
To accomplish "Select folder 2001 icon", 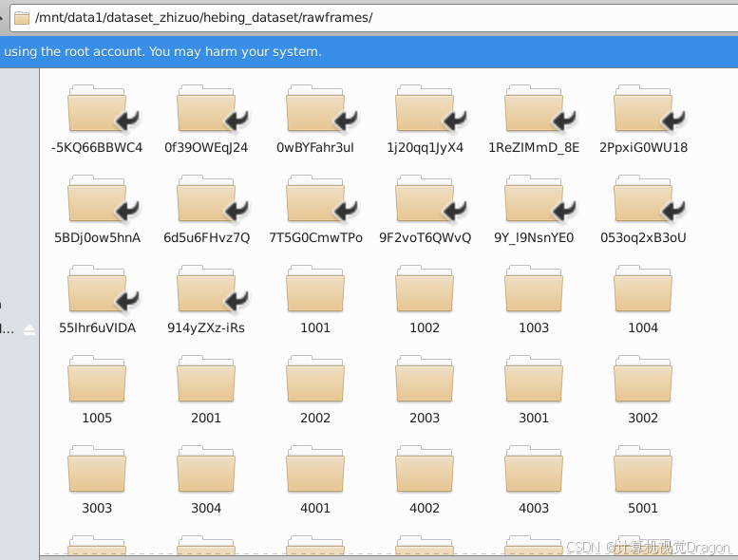I will coord(206,379).
